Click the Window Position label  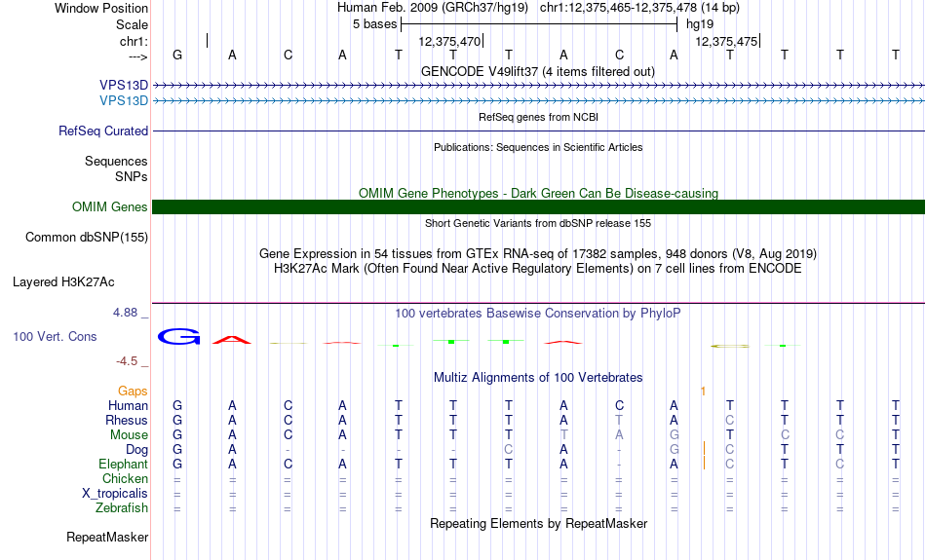[x=101, y=8]
